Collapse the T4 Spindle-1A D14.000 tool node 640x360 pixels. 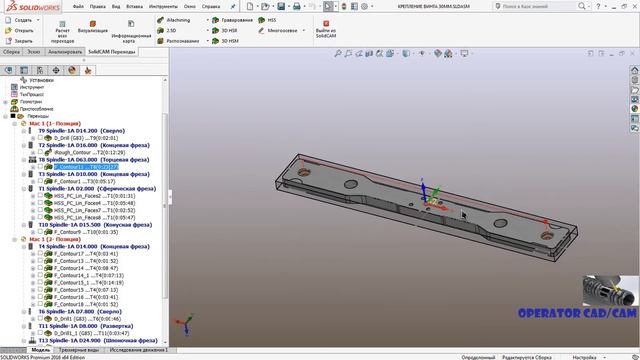click(x=24, y=247)
